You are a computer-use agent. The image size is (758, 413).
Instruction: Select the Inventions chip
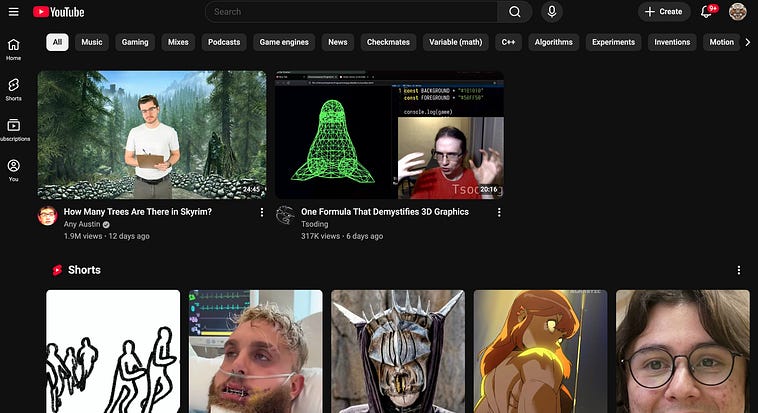(x=672, y=42)
